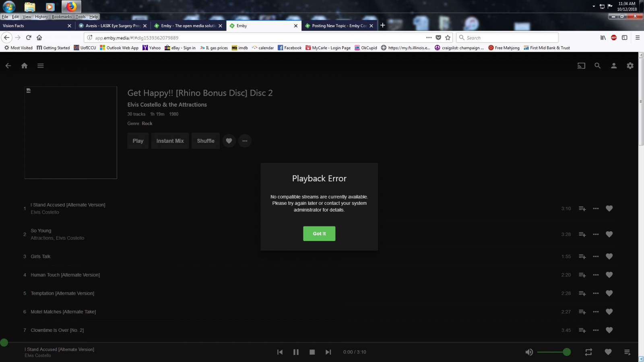This screenshot has width=644, height=362.
Task: Open the Bookmarks menu
Action: [62, 17]
